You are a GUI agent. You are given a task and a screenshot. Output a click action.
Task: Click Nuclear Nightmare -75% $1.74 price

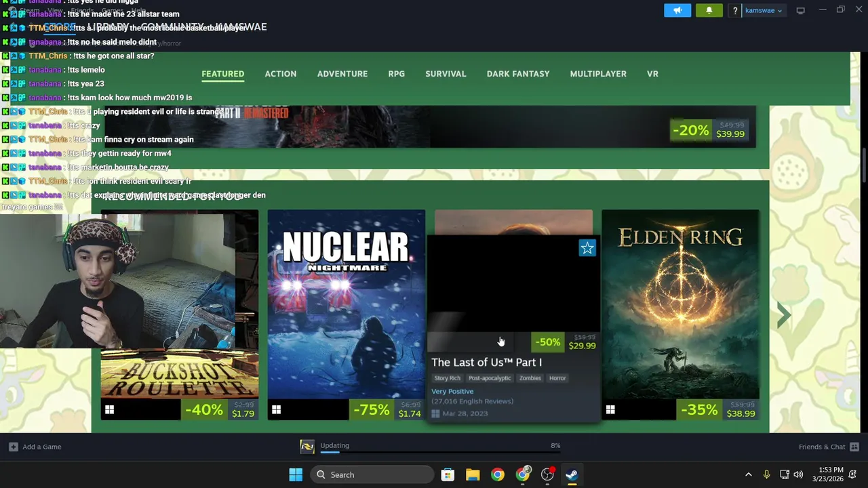(x=387, y=409)
